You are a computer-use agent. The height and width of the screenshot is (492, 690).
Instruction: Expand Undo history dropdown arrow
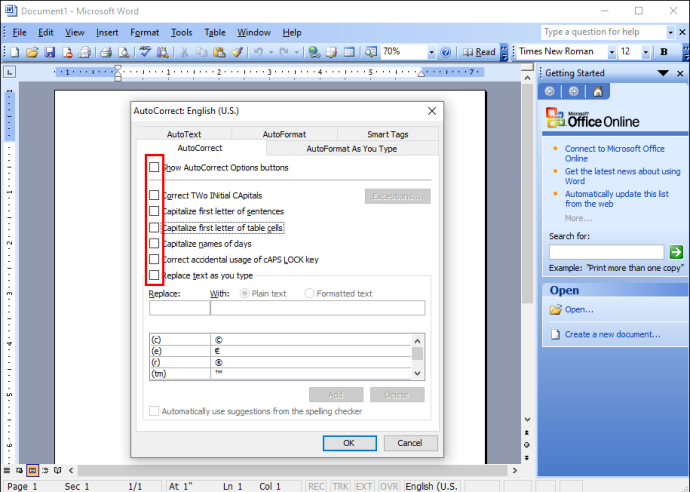[x=271, y=52]
